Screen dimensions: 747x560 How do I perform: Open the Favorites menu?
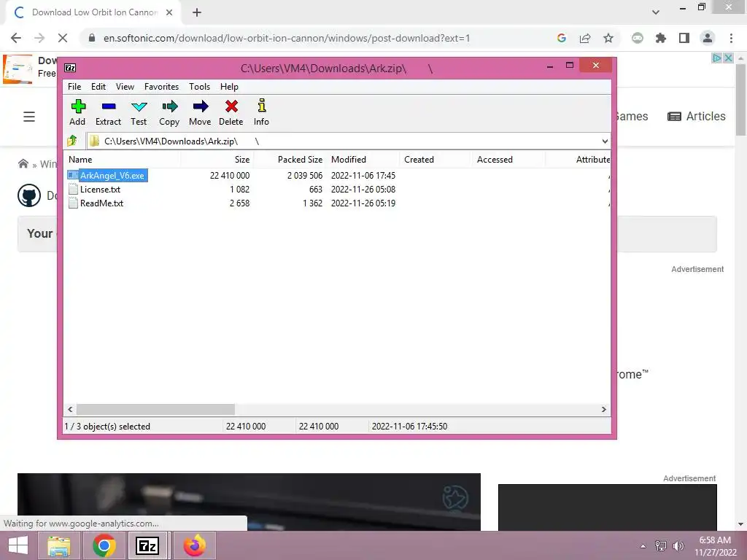[x=161, y=87]
